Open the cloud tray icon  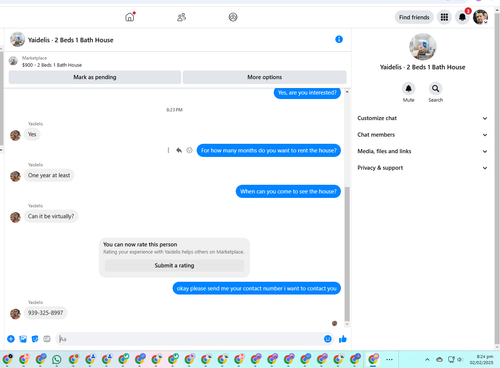439,359
